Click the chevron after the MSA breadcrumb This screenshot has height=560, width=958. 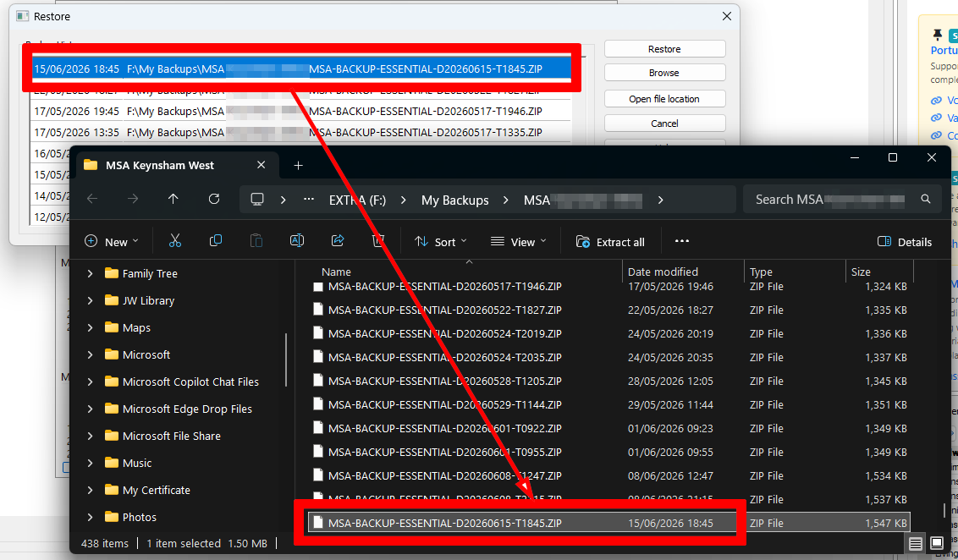[660, 200]
